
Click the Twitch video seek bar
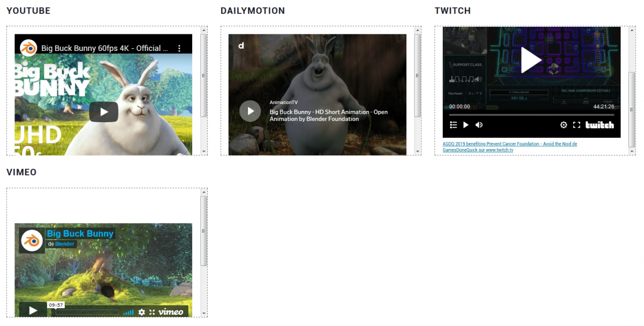point(531,115)
